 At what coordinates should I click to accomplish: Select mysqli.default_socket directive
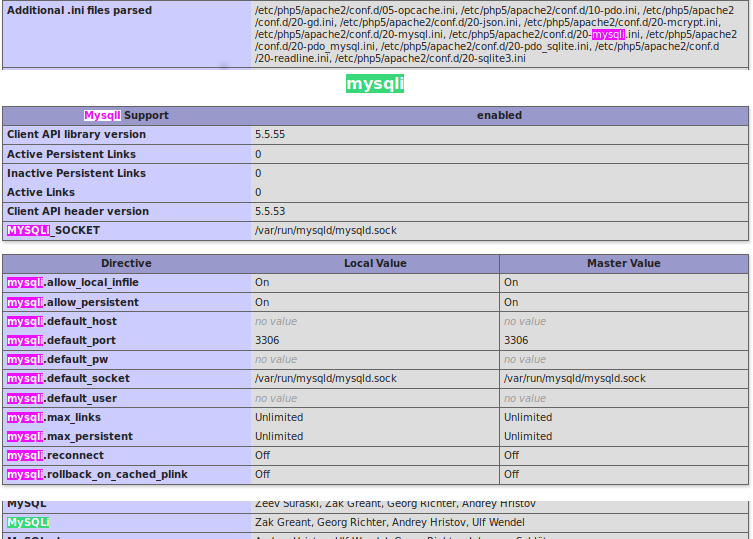[68, 379]
